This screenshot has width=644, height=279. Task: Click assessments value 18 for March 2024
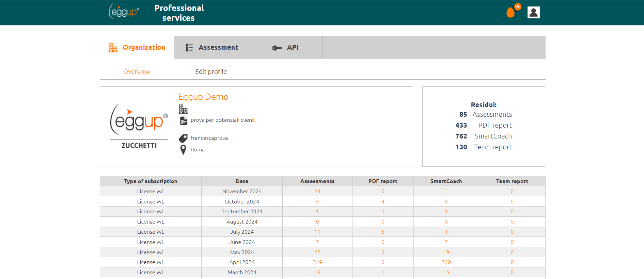(x=317, y=273)
